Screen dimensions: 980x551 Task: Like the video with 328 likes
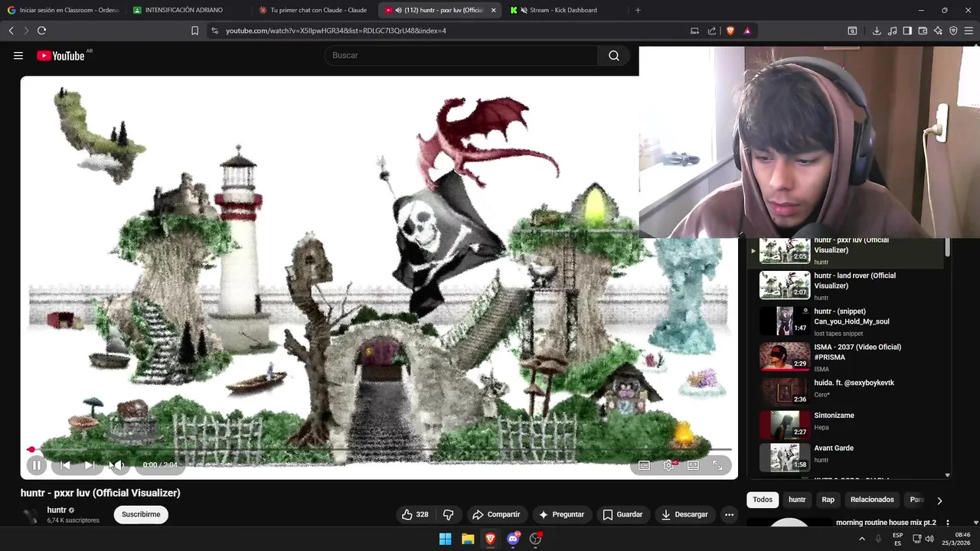(415, 514)
